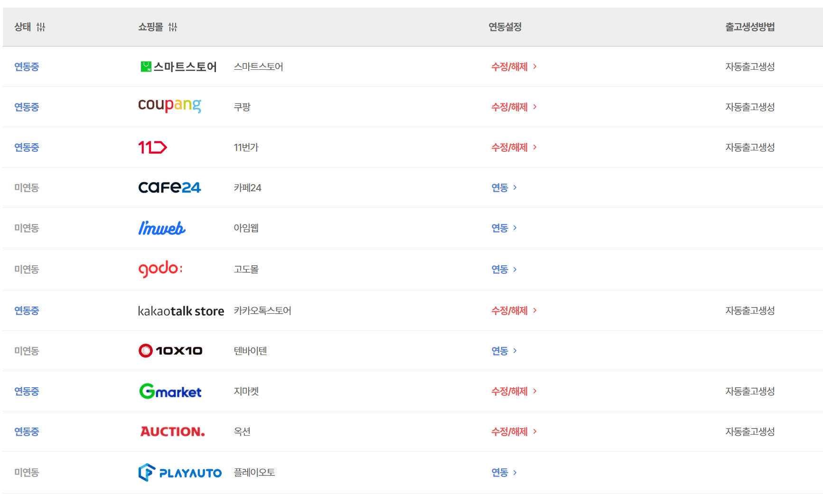Click 연동중 status in 쿠팡 row

(x=27, y=107)
